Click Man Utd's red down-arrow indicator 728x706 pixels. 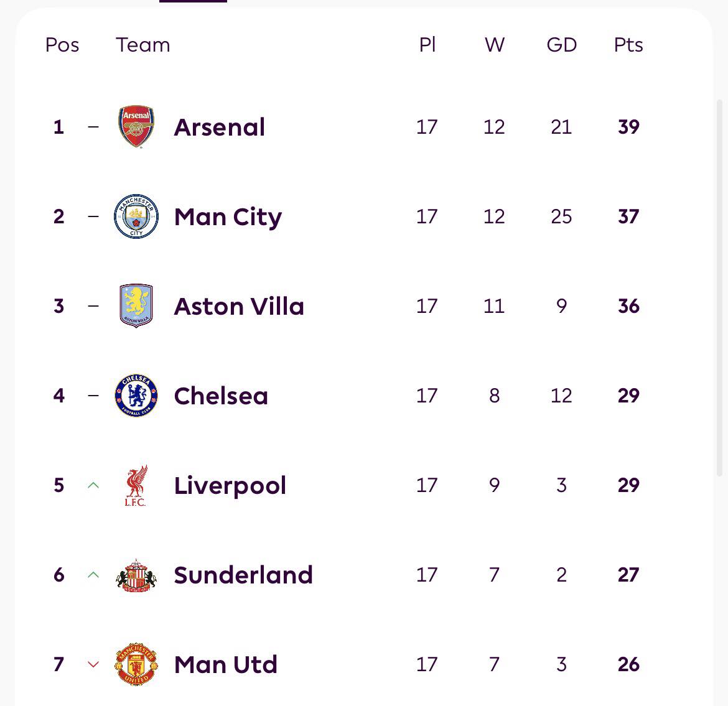pyautogui.click(x=93, y=664)
